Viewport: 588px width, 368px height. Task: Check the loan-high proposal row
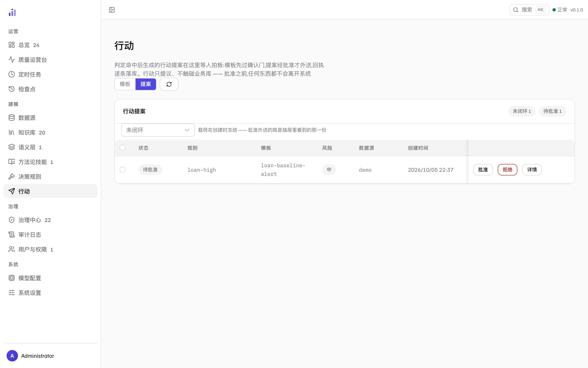(122, 170)
